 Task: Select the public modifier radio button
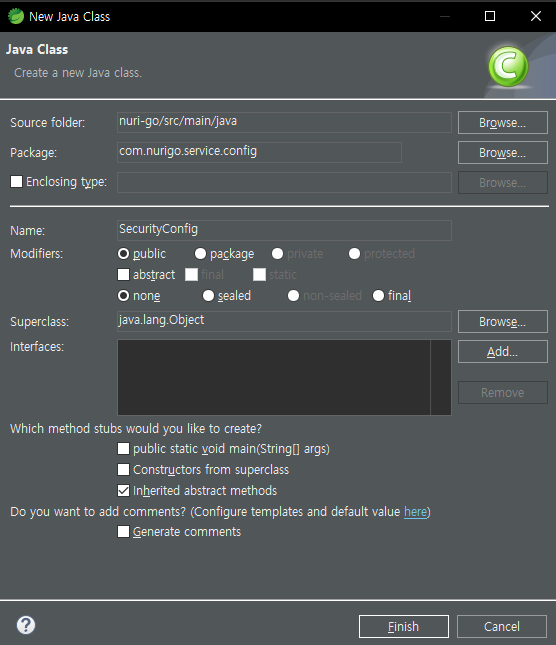123,254
